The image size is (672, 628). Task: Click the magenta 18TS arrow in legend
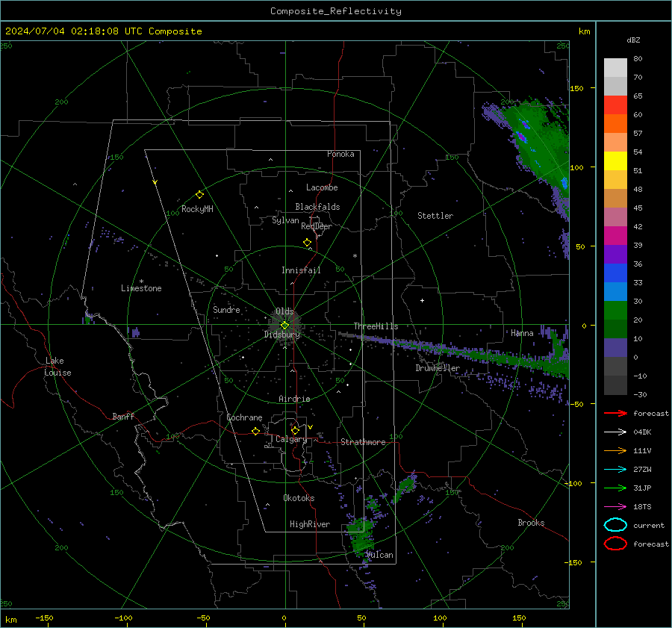tap(615, 507)
